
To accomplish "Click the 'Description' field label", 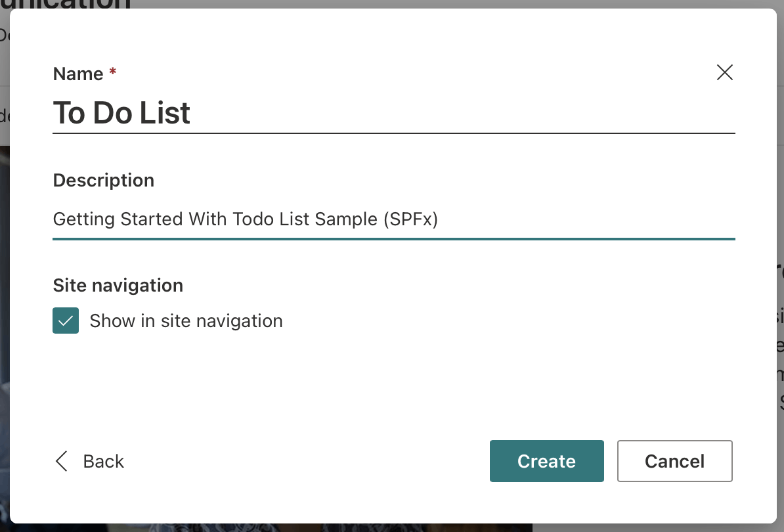I will pos(104,180).
